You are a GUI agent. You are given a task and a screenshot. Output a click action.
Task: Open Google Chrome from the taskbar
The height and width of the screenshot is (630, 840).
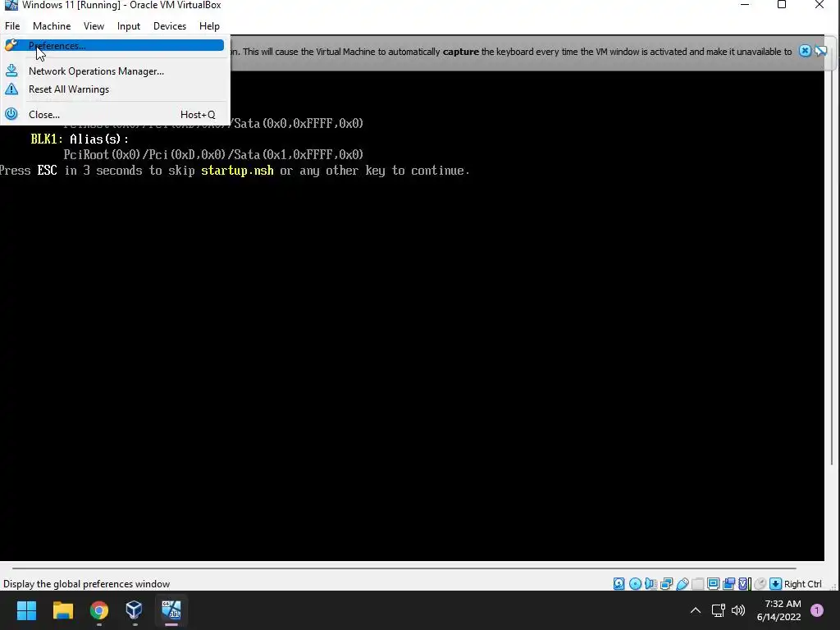point(99,610)
